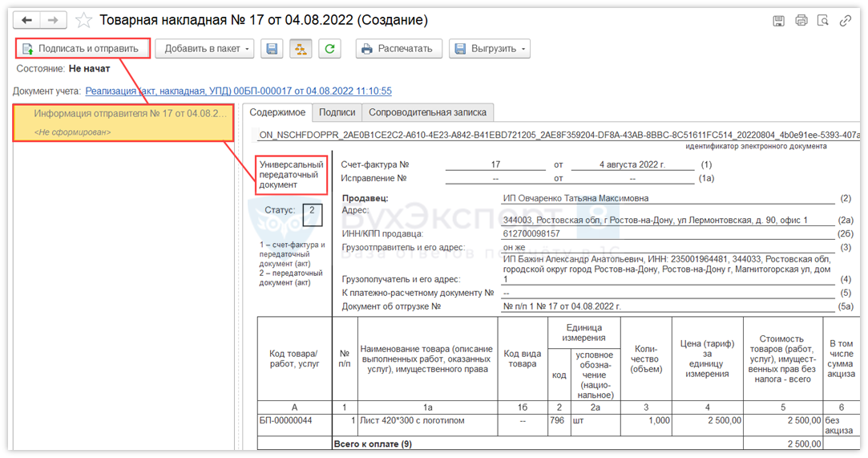Click the green refresh icon
The height and width of the screenshot is (458, 868).
click(329, 49)
